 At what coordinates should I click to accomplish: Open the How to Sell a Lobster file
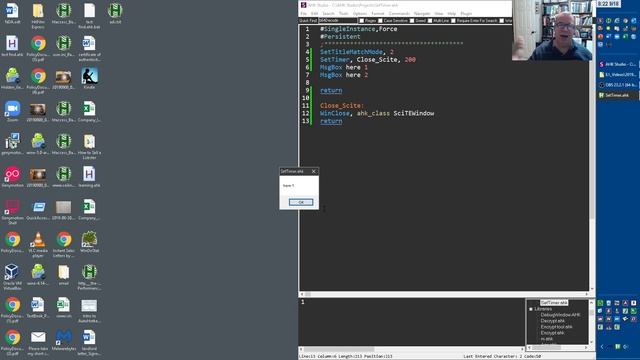(x=89, y=147)
